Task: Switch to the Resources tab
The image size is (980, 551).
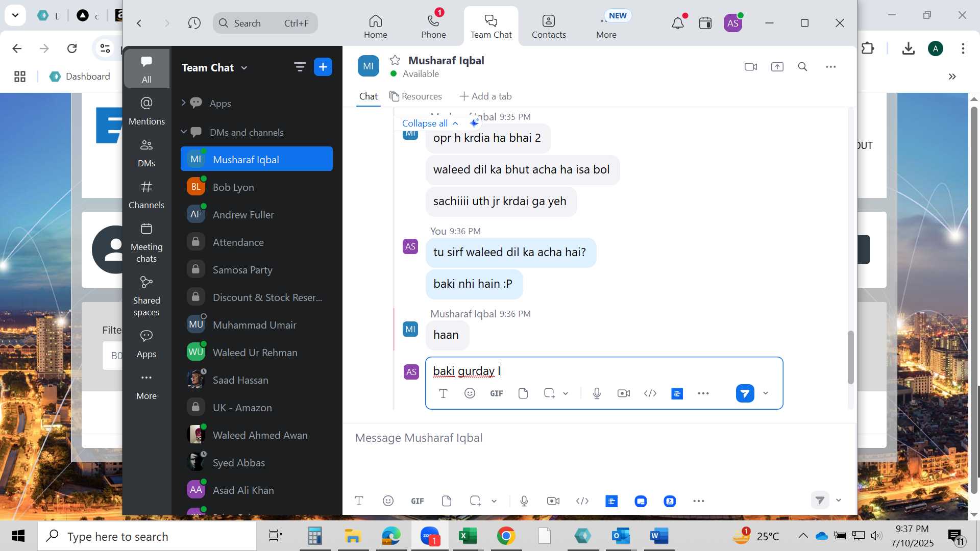Action: tap(415, 96)
